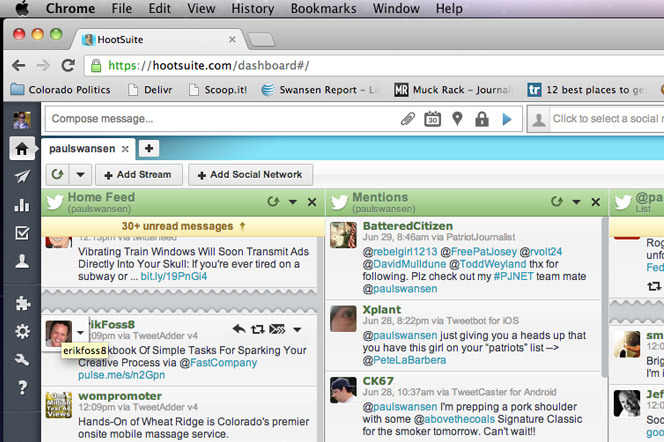Close the paulswansen tab
Image resolution: width=664 pixels, height=442 pixels.
click(x=125, y=149)
